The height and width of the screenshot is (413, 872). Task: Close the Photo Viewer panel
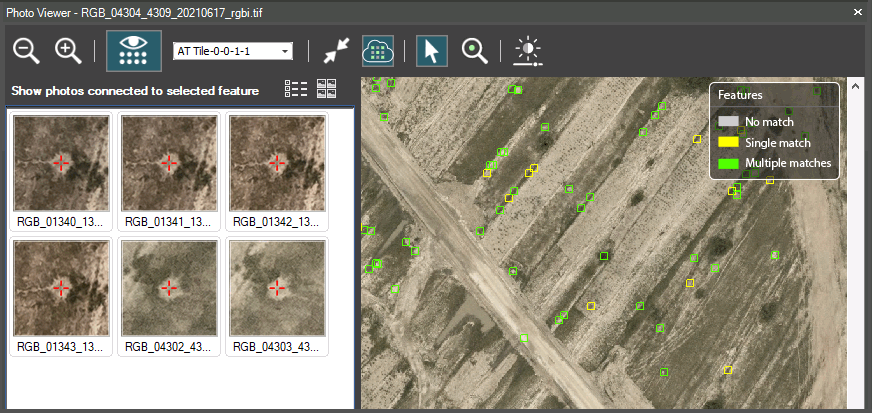pyautogui.click(x=857, y=12)
